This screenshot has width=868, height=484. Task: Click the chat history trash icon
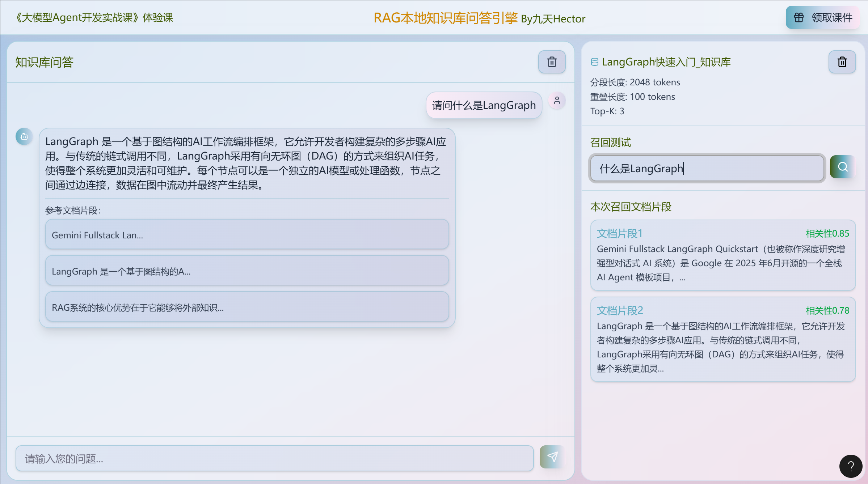552,62
